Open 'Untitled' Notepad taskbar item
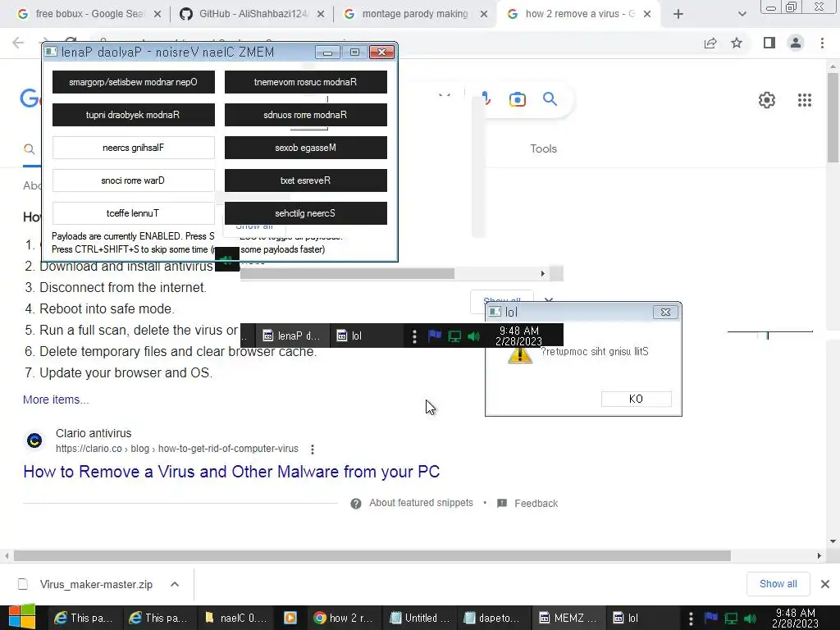This screenshot has height=630, width=840. pyautogui.click(x=419, y=618)
